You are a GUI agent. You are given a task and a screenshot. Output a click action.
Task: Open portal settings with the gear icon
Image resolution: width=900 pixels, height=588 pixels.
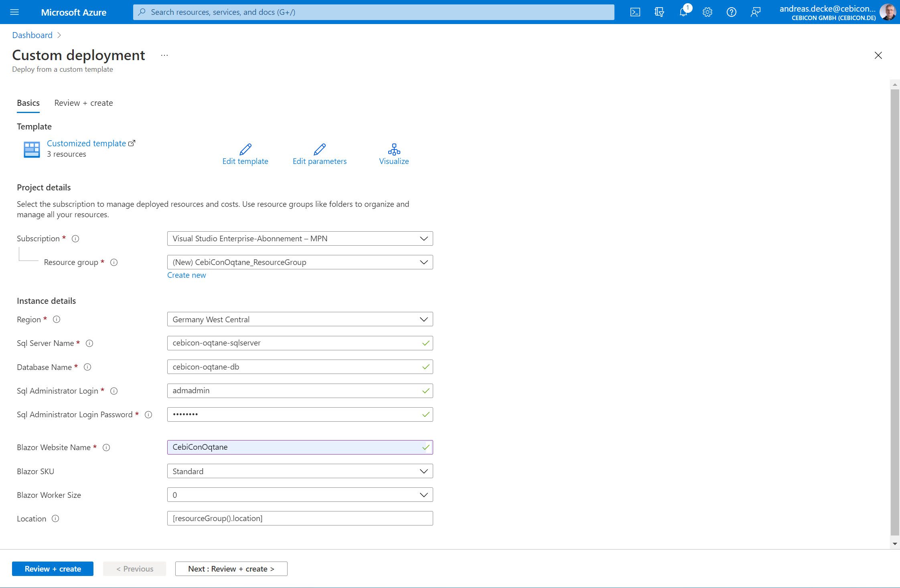pyautogui.click(x=707, y=12)
